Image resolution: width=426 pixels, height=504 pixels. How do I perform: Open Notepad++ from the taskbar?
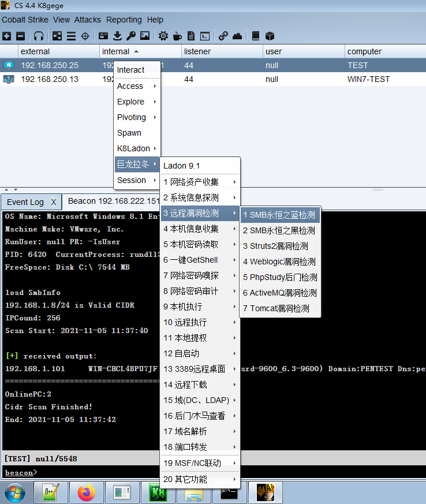click(51, 492)
